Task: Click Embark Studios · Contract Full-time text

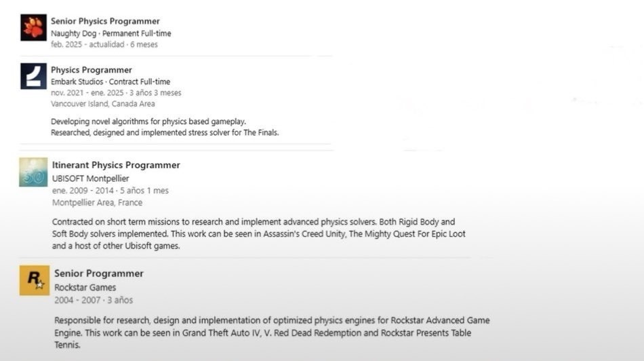Action: pos(110,81)
